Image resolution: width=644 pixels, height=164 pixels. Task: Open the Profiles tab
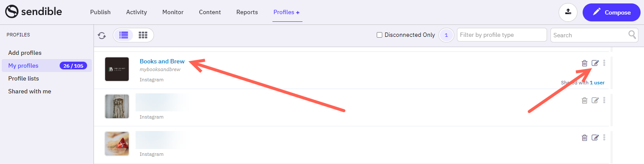pos(287,12)
